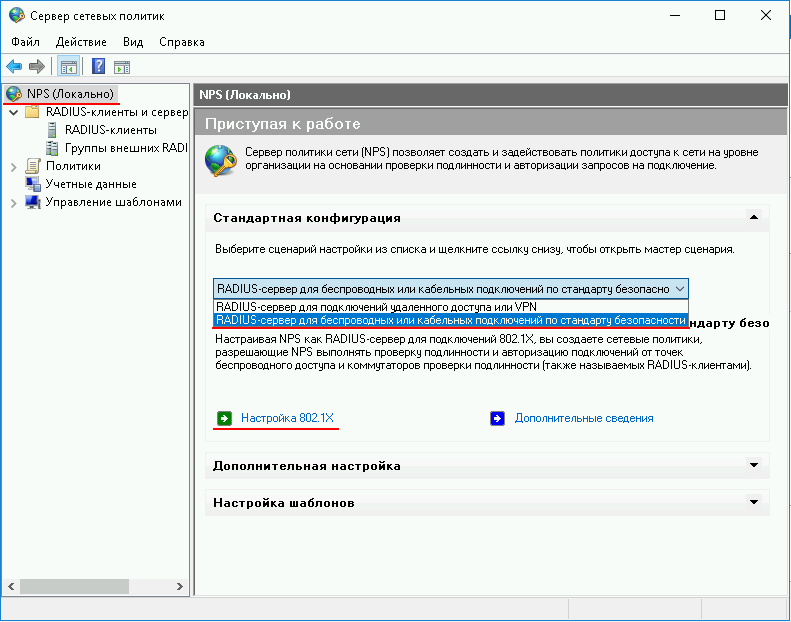This screenshot has width=791, height=622.
Task: Click the green arrow icon beside Настройка 802.1X
Action: click(x=224, y=418)
